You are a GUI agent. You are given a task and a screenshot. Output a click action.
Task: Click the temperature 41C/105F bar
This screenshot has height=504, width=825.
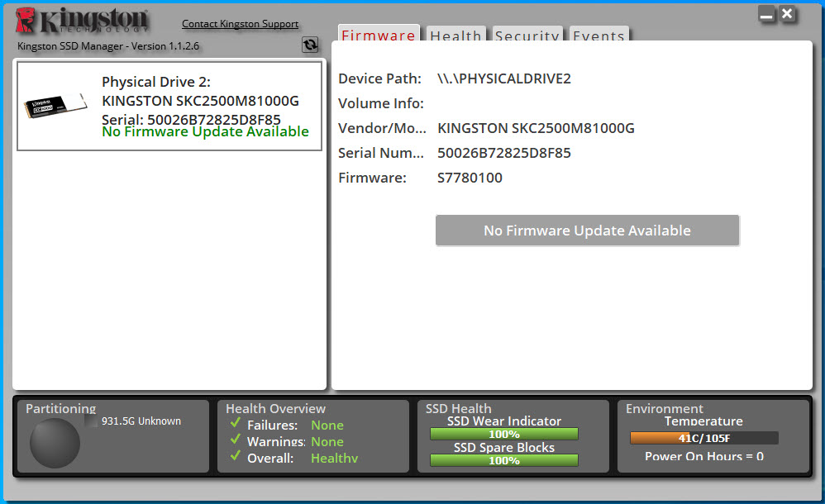coord(704,438)
